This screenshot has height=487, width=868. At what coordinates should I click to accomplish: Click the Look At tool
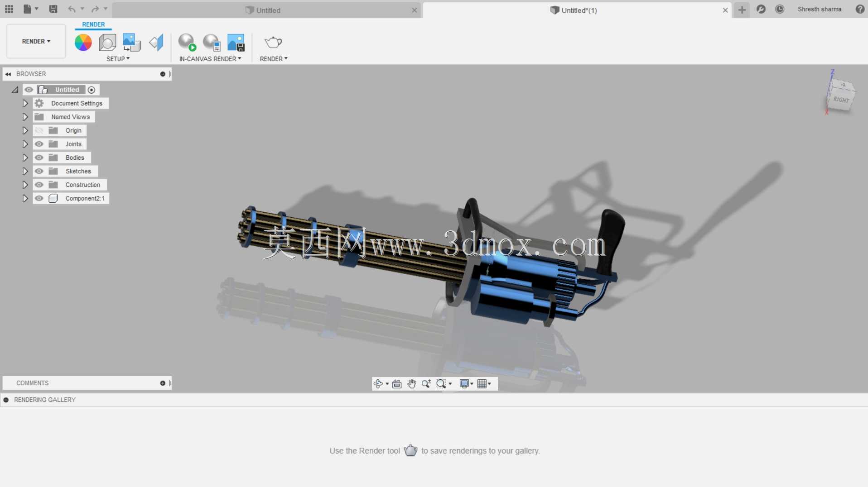coord(397,384)
